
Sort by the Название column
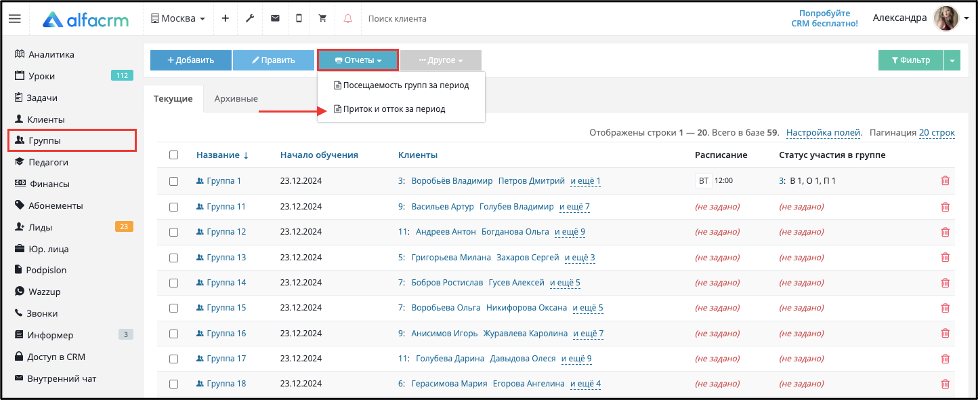[x=222, y=155]
